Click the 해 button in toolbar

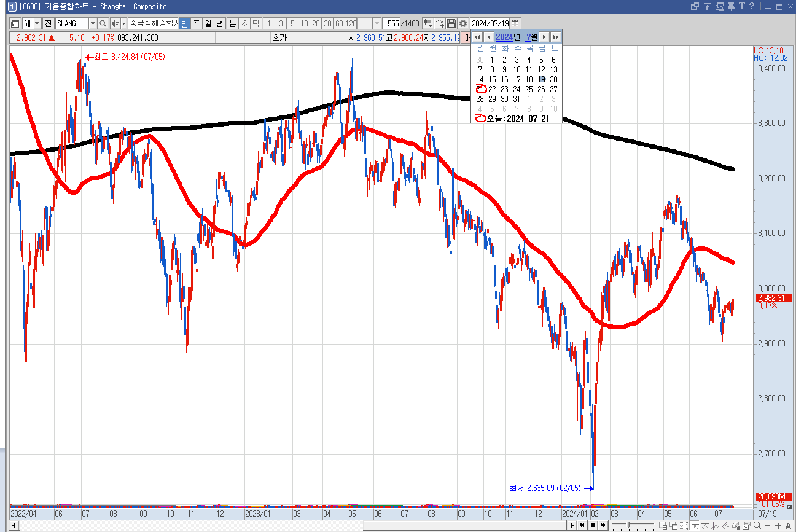27,23
